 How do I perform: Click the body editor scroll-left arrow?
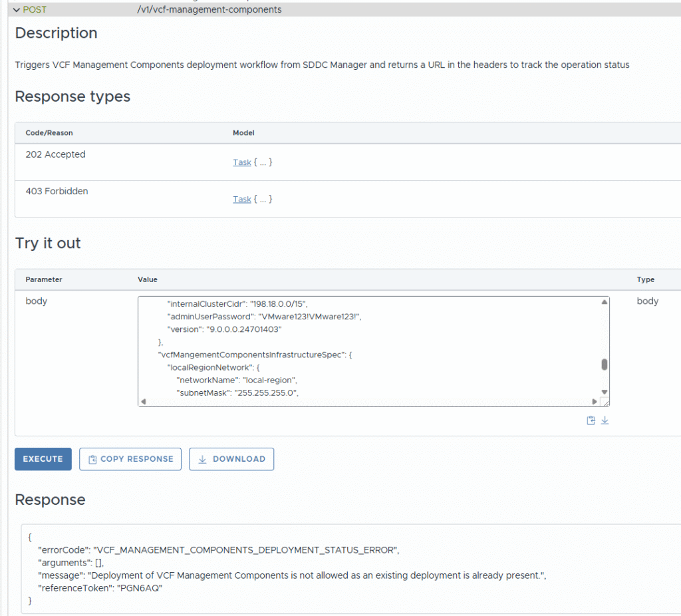[144, 401]
